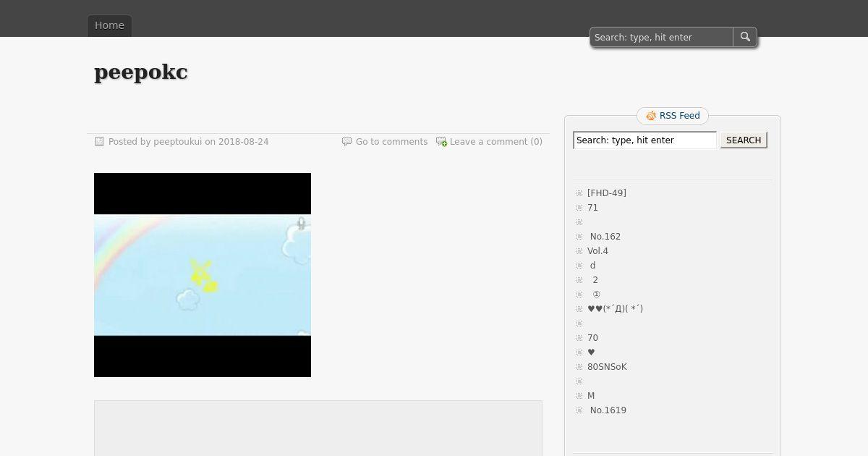Click the post document icon

click(x=100, y=142)
